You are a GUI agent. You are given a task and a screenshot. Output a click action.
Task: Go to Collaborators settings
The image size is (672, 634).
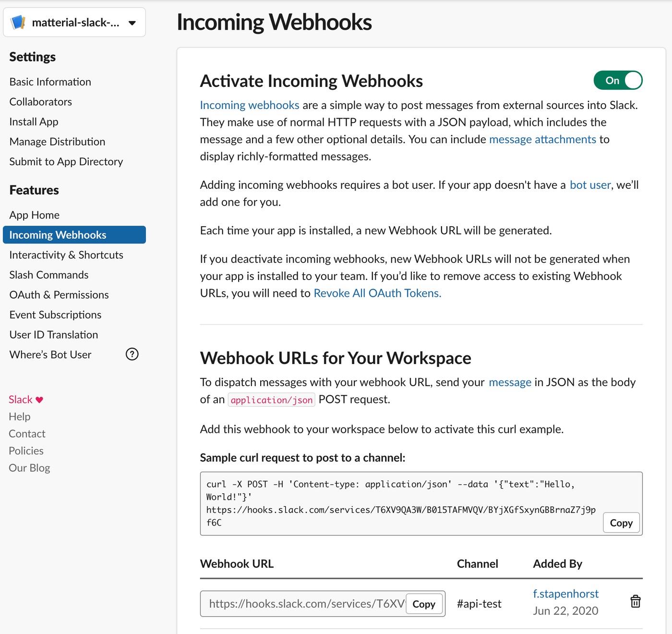tap(41, 102)
